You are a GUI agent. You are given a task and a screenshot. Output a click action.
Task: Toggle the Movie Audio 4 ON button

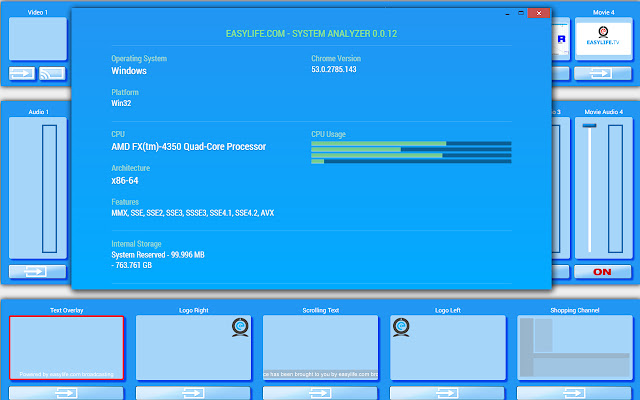tap(602, 272)
